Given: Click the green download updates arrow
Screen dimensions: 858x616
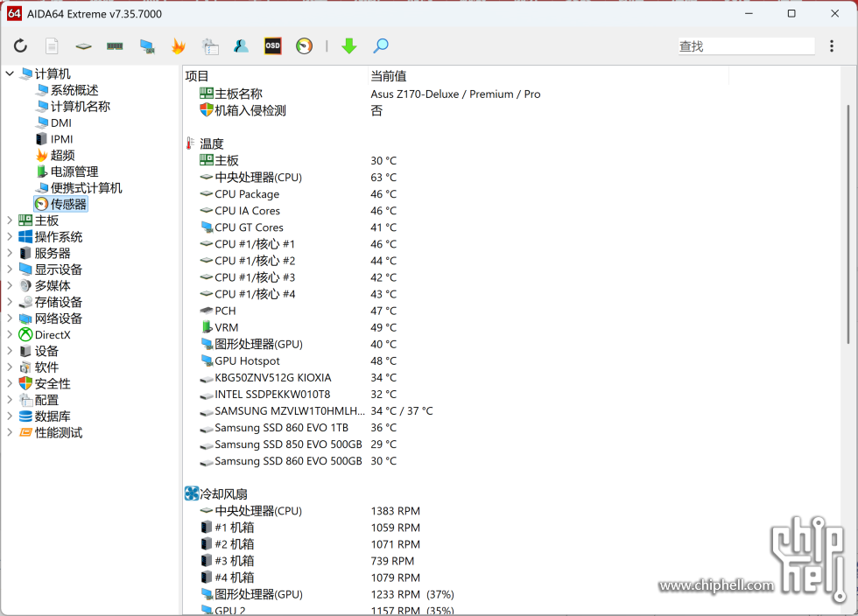Looking at the screenshot, I should [349, 46].
